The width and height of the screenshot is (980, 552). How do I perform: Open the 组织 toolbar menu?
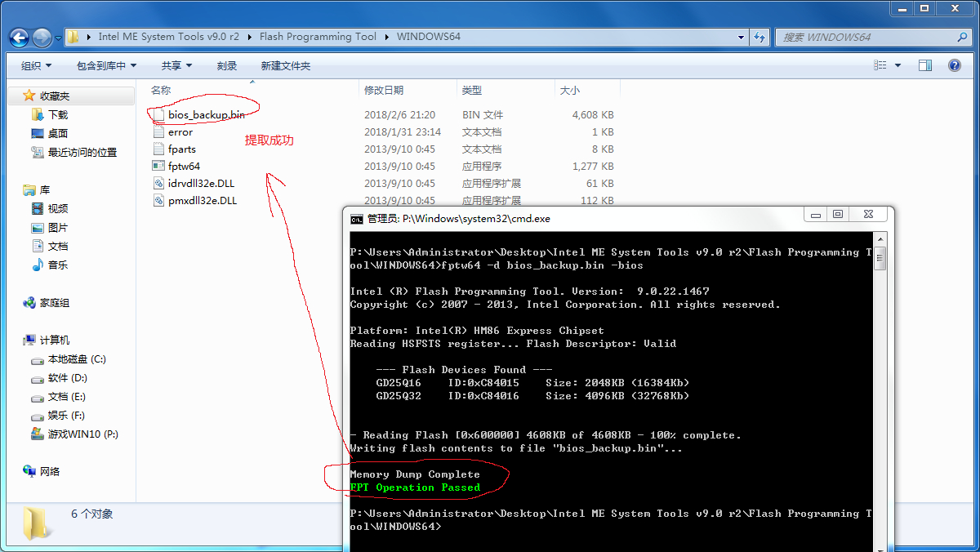36,65
